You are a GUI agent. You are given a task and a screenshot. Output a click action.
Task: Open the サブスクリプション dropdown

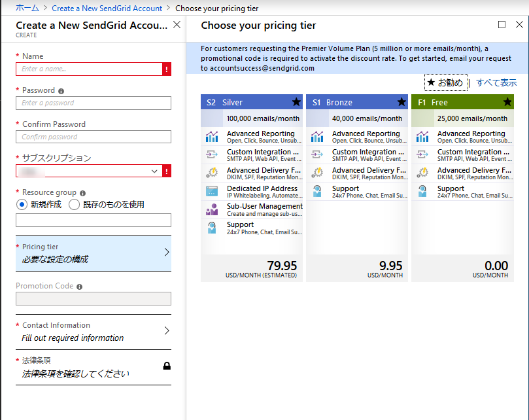[89, 171]
